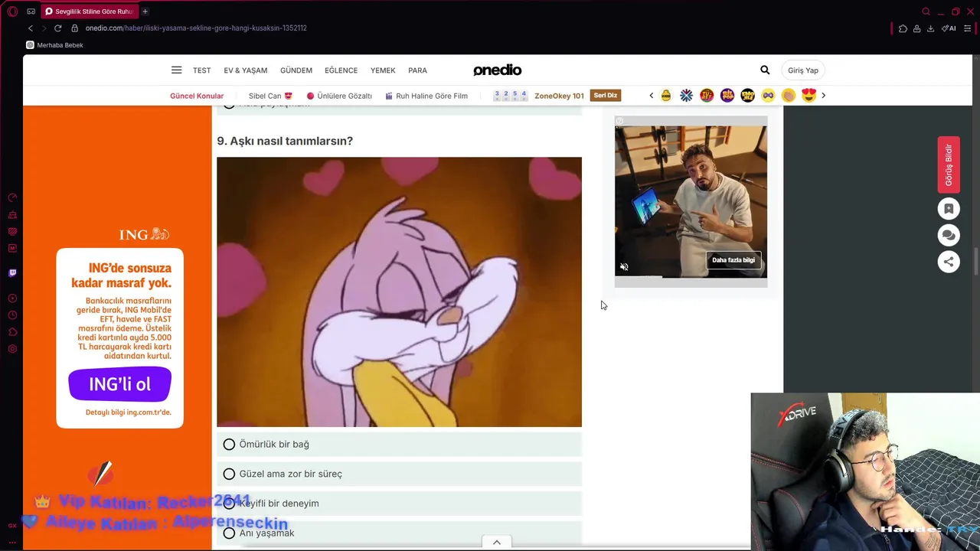Screen dimensions: 980x551
Task: Open the Opera GX menu logo
Action: click(x=12, y=11)
